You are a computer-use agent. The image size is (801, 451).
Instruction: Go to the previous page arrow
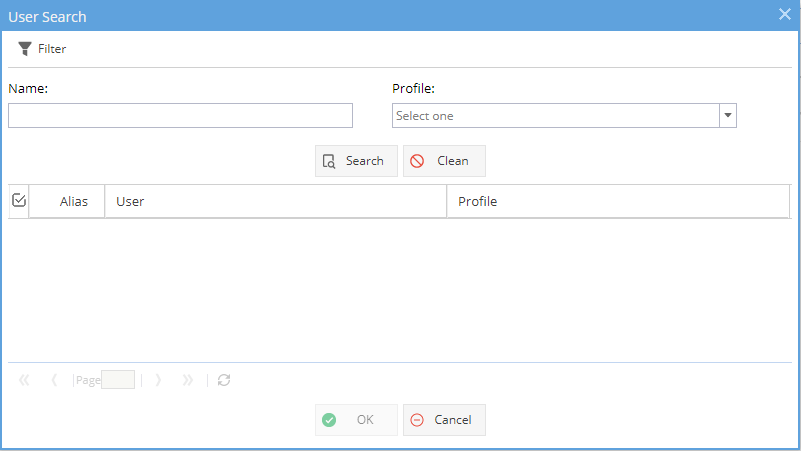54,380
